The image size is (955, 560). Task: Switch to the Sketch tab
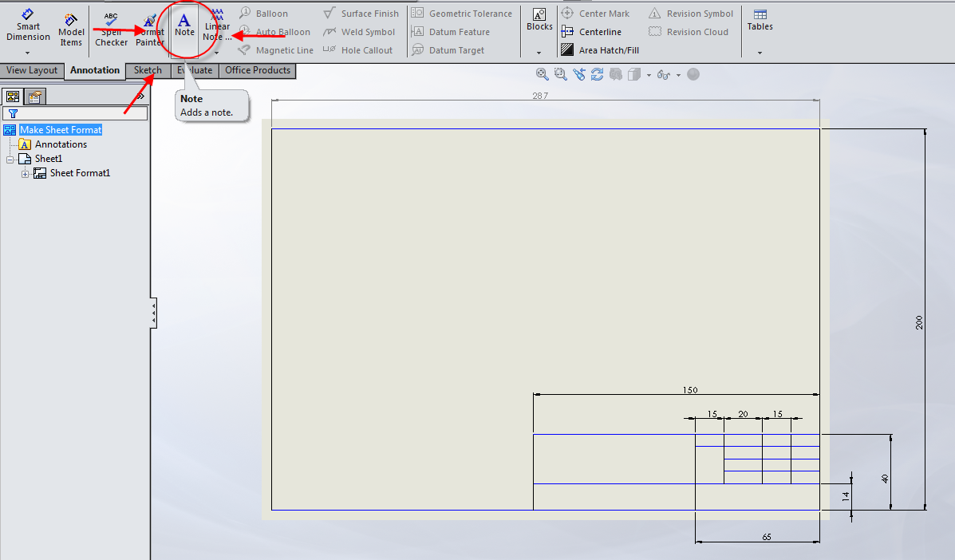[147, 70]
